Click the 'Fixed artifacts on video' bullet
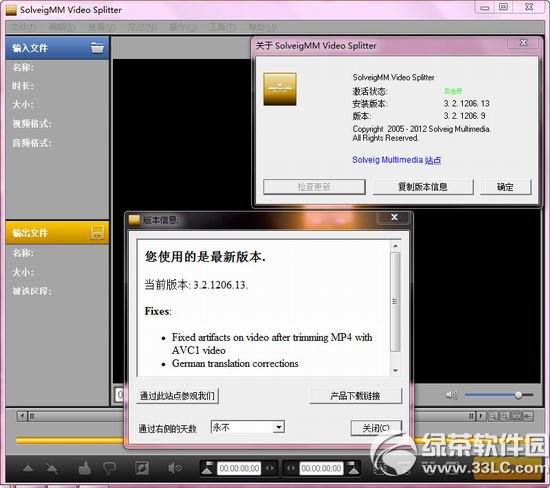 272,343
